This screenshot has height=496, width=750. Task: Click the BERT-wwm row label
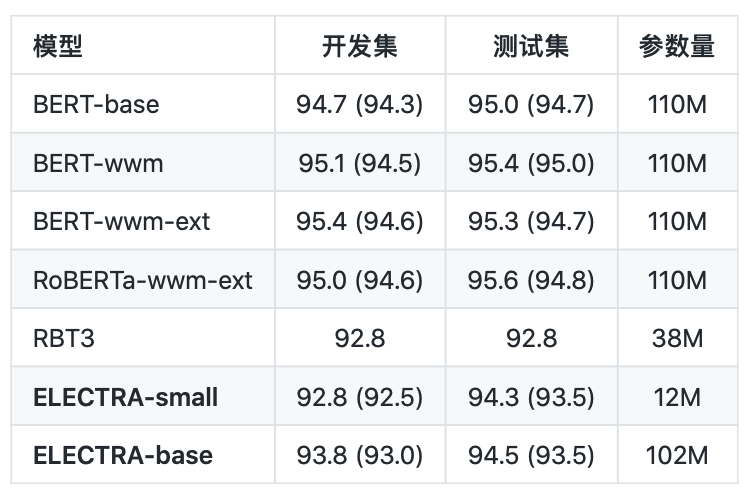tap(98, 162)
